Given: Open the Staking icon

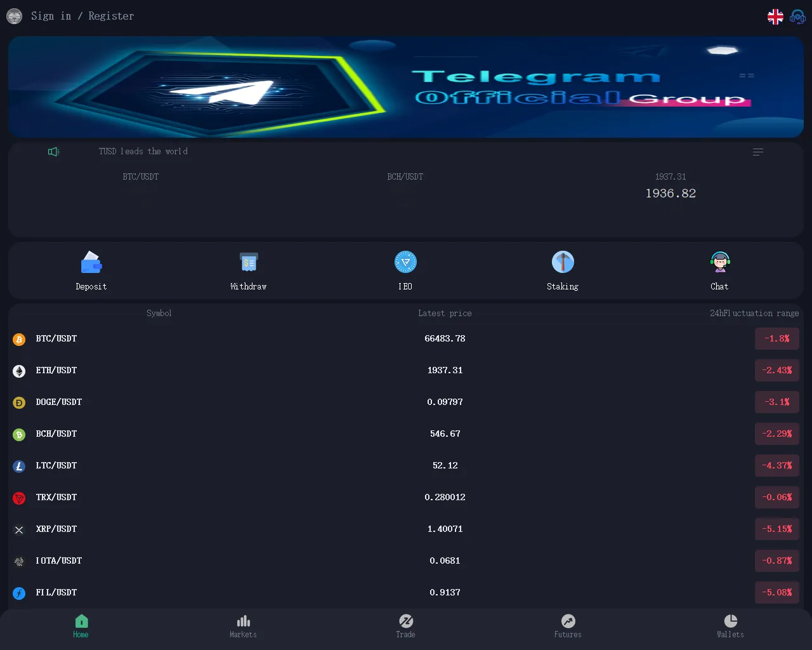Looking at the screenshot, I should [563, 262].
